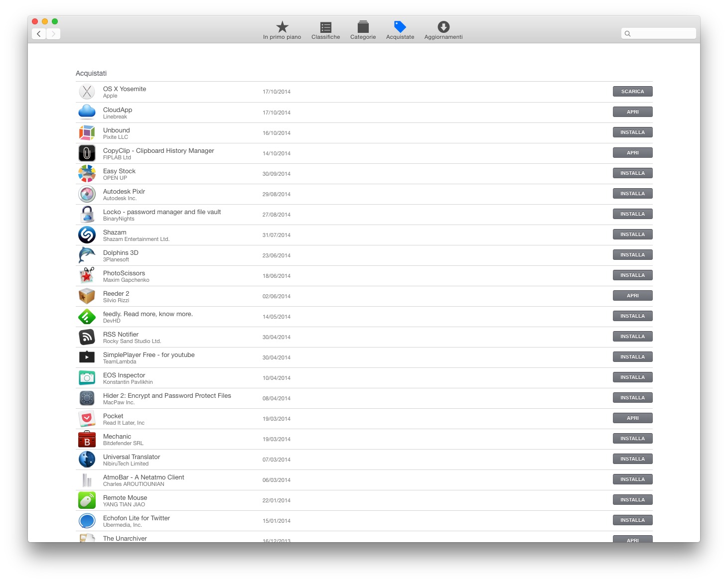Click the Dolphins 3D app icon
728x582 pixels.
[87, 255]
